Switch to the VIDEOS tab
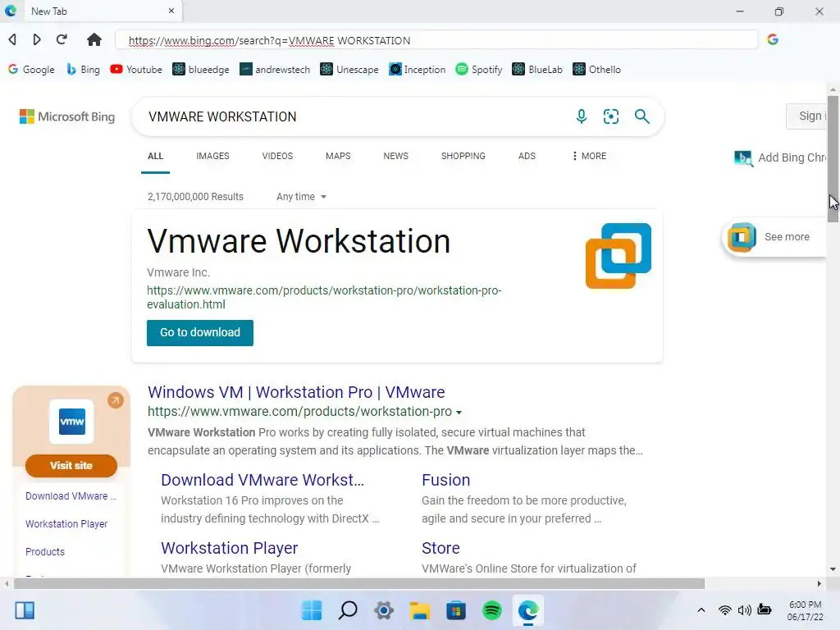Screen dimensions: 840x630 (277, 156)
